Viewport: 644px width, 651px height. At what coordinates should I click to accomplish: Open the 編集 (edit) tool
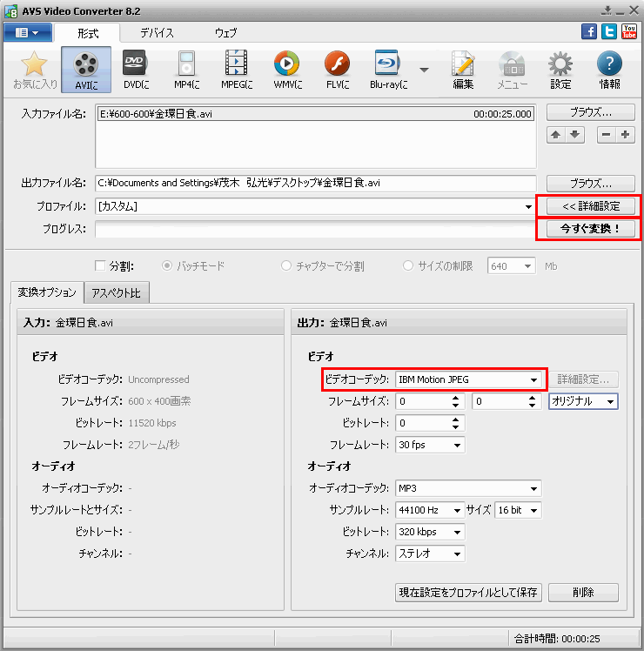[x=463, y=70]
